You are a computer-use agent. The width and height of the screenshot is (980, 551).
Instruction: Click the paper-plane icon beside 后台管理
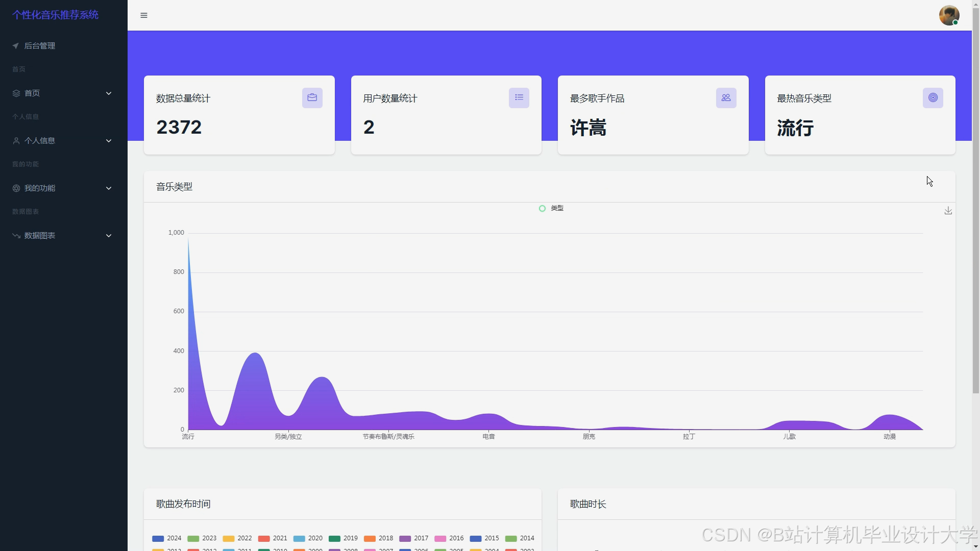[x=15, y=45]
